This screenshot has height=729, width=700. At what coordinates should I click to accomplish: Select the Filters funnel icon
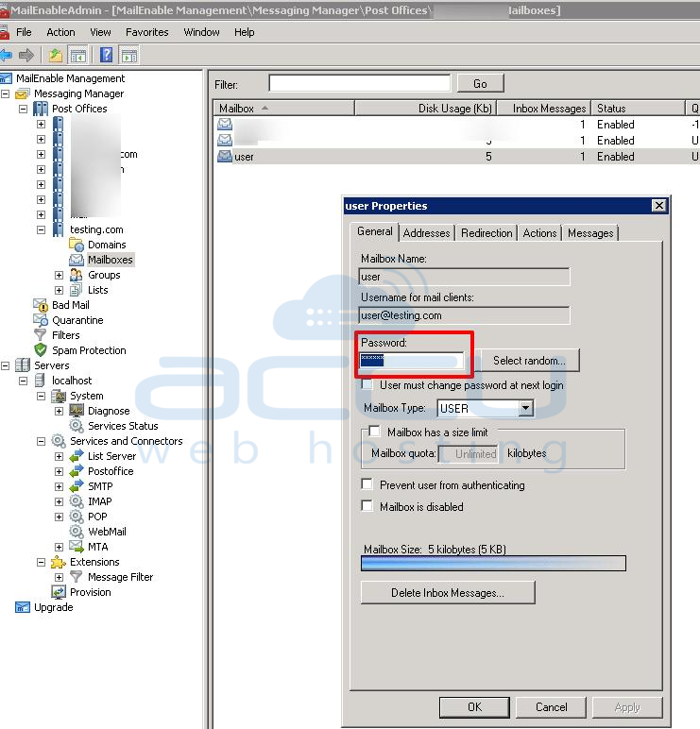coord(41,335)
